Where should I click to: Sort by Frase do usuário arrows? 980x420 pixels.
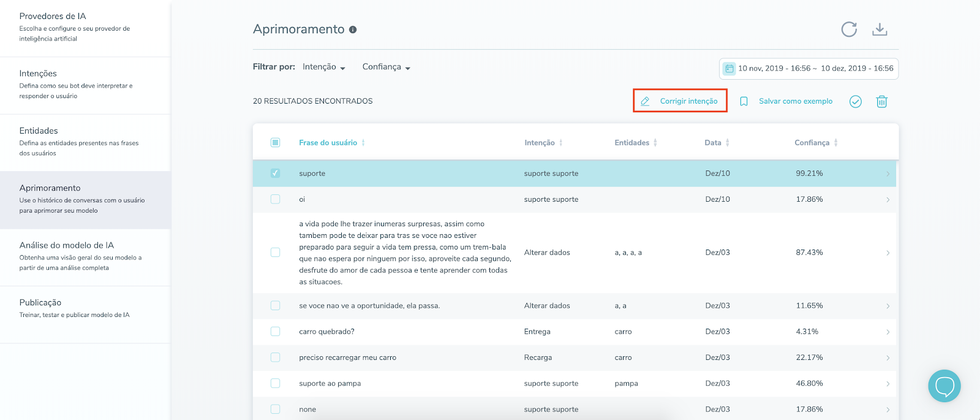click(363, 143)
